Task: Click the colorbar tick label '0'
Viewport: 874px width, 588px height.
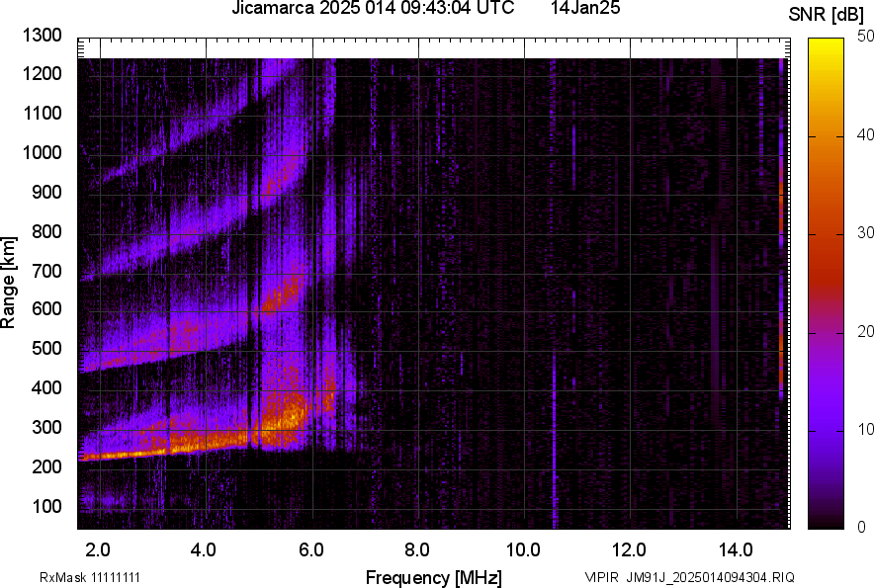Action: [x=862, y=527]
